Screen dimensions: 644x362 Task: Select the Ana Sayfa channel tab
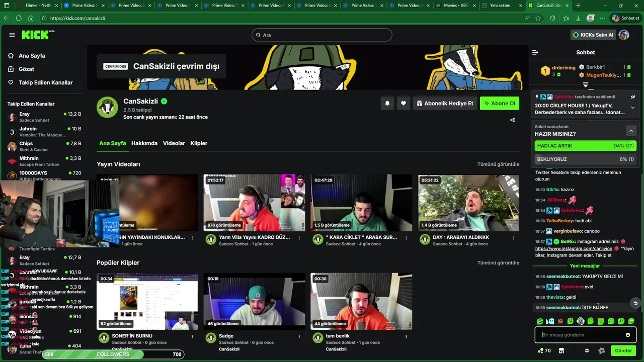[x=113, y=143]
